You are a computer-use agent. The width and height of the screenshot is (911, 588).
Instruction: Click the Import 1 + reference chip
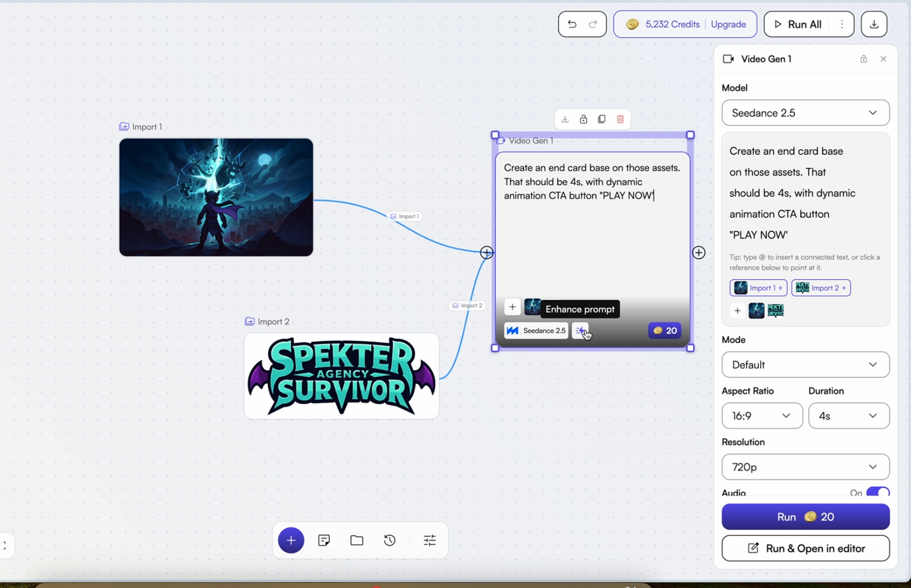tap(758, 288)
